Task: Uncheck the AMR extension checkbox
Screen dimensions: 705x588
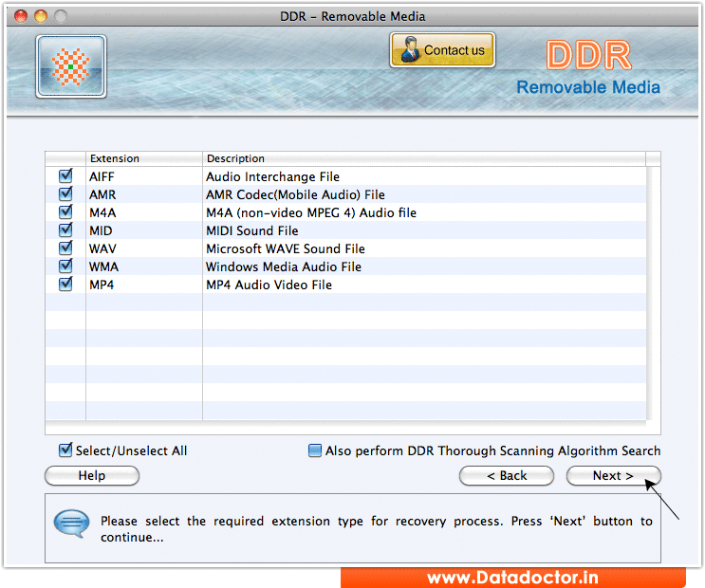Action: click(x=65, y=193)
